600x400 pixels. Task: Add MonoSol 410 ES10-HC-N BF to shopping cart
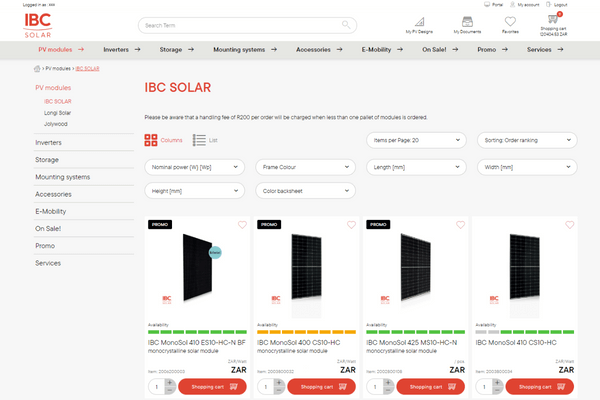[212, 387]
